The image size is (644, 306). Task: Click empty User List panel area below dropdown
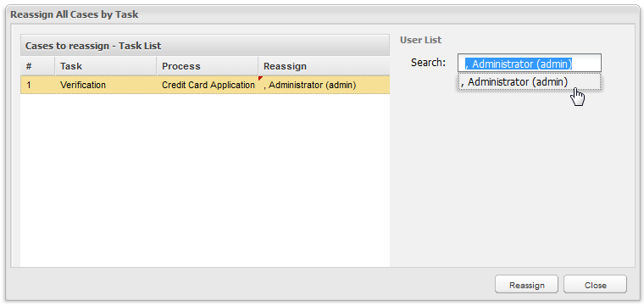[x=512, y=181]
